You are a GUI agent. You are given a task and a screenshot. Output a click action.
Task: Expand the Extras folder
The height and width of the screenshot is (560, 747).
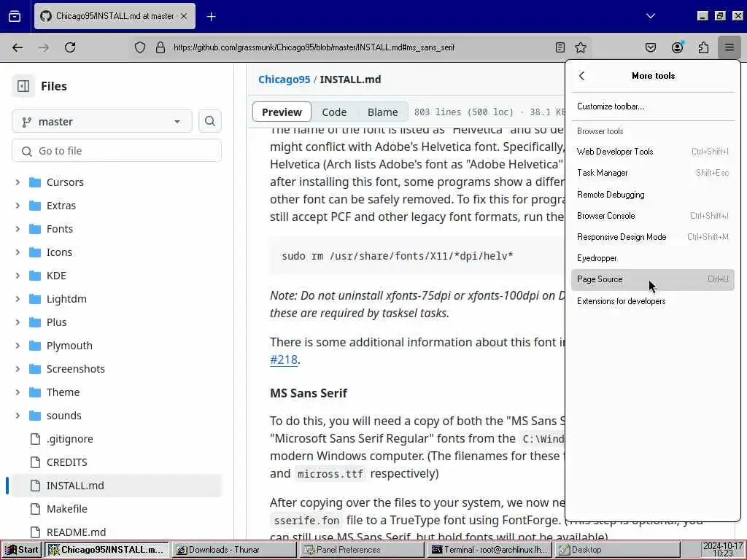tap(18, 206)
